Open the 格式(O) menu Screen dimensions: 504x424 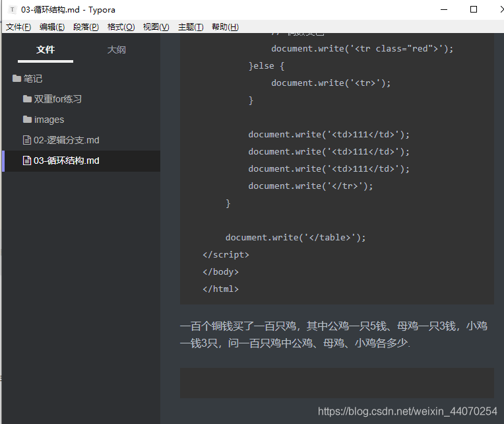[121, 27]
